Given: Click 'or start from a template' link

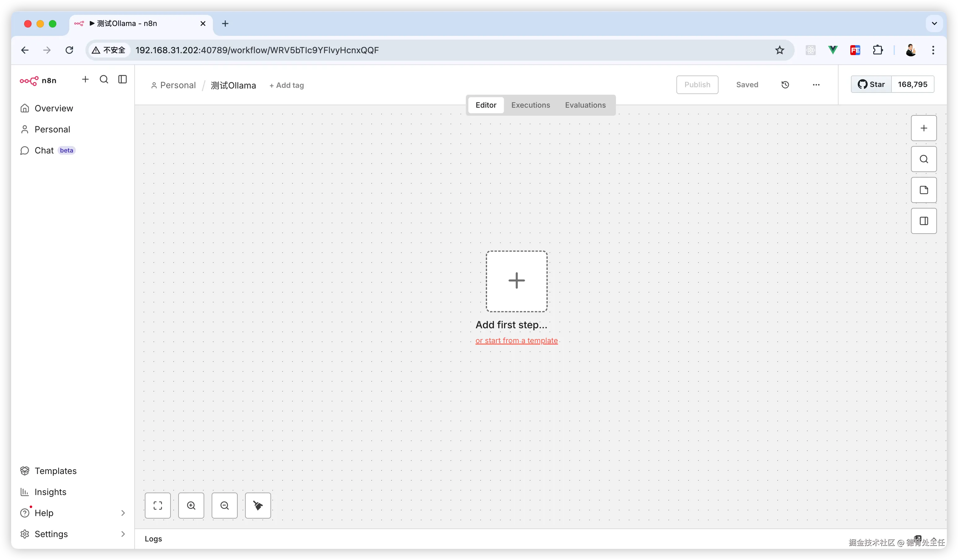Looking at the screenshot, I should [516, 341].
